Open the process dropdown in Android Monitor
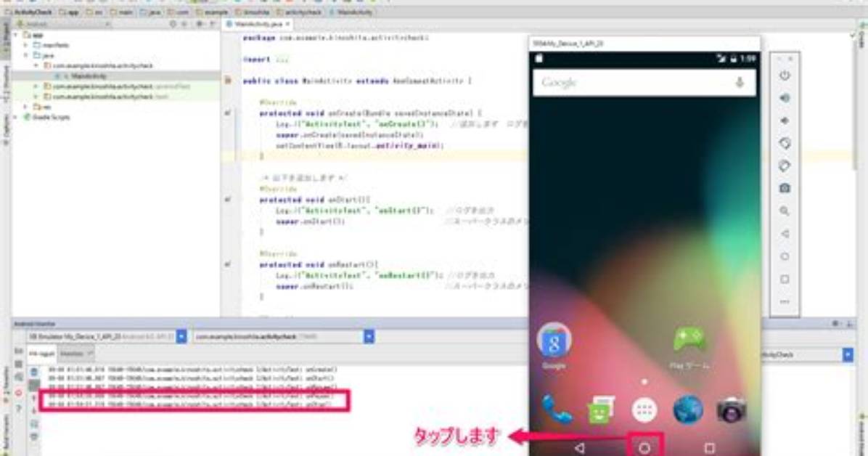This screenshot has height=456, width=868. 369,336
